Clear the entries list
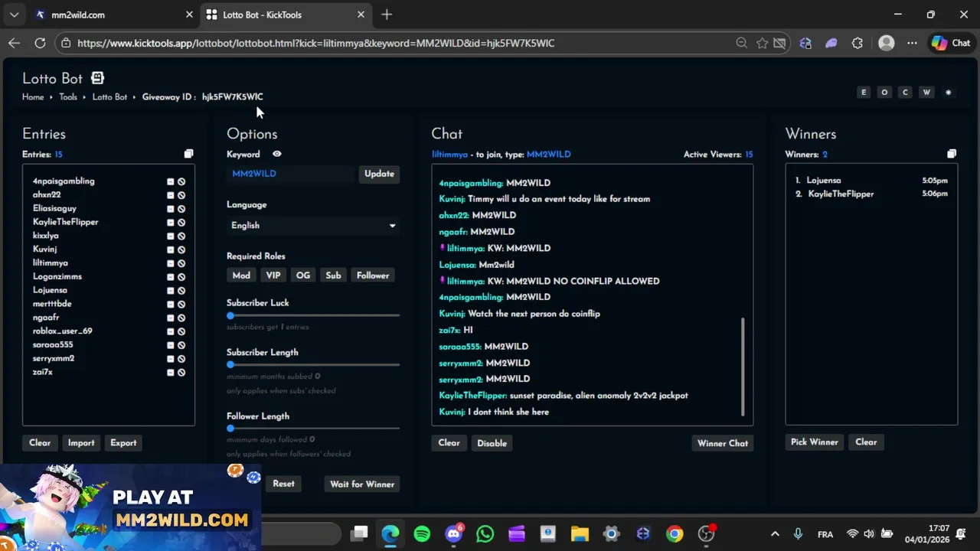The width and height of the screenshot is (980, 551). pos(40,443)
